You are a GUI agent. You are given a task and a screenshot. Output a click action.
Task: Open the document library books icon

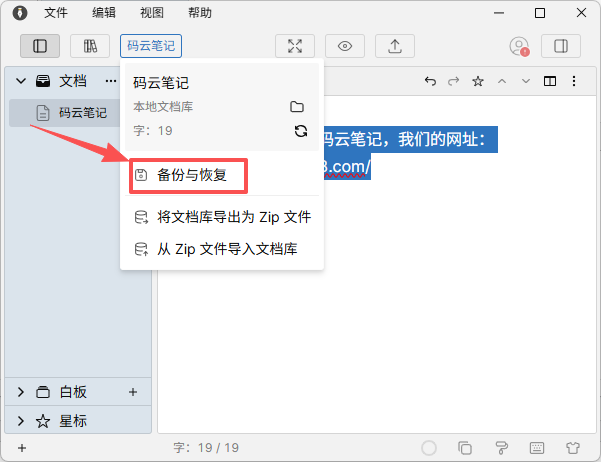pyautogui.click(x=90, y=46)
